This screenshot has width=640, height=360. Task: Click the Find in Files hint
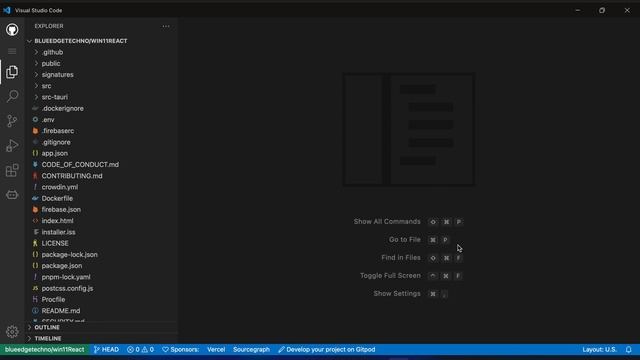coord(401,258)
